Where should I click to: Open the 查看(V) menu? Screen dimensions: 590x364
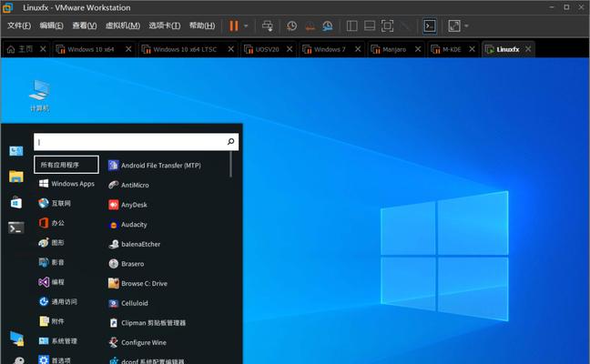pos(85,25)
